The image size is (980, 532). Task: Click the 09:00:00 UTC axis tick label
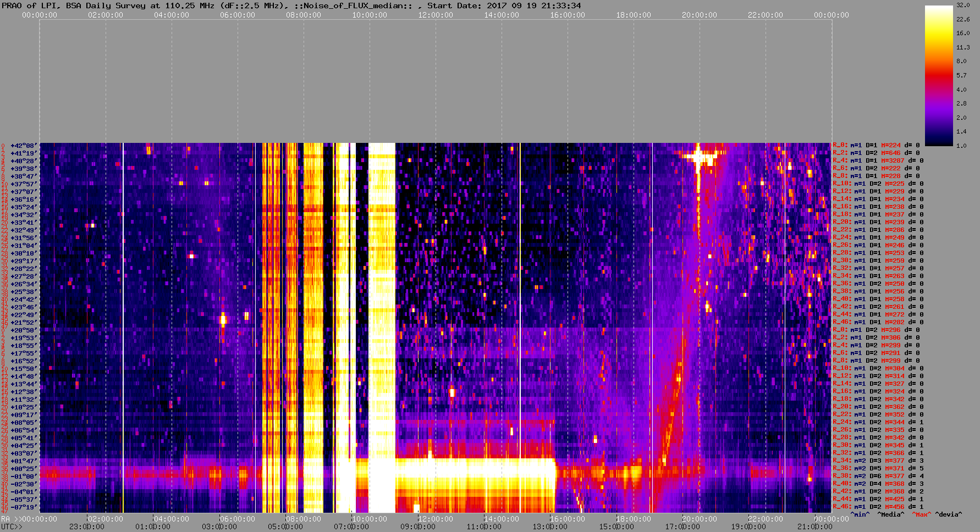coord(417,527)
